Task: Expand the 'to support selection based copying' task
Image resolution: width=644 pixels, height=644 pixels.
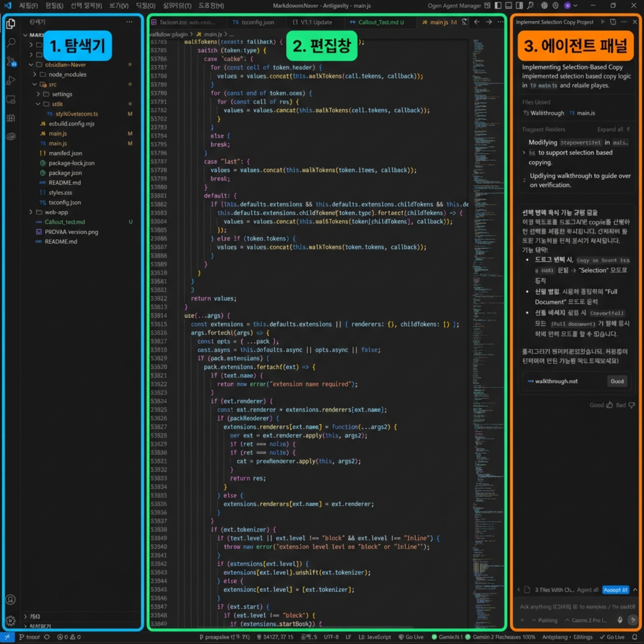Action: (x=524, y=153)
